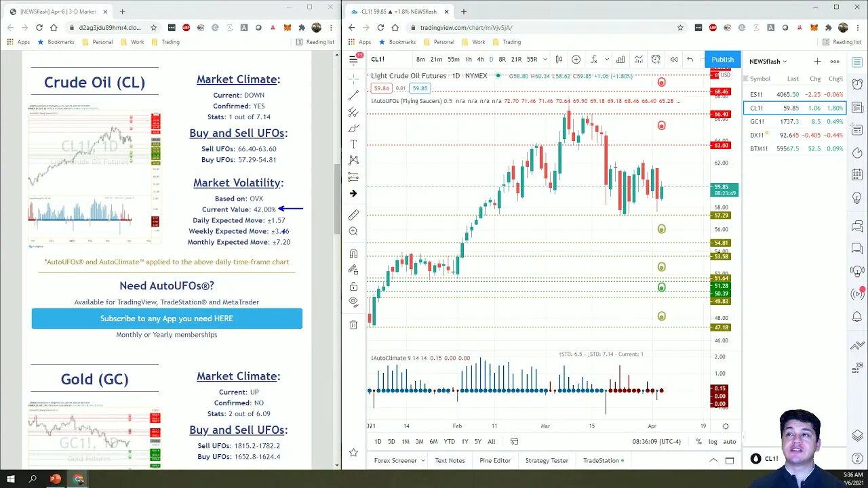
Task: Open the ideas lightbulb sidebar icon
Action: tap(857, 198)
